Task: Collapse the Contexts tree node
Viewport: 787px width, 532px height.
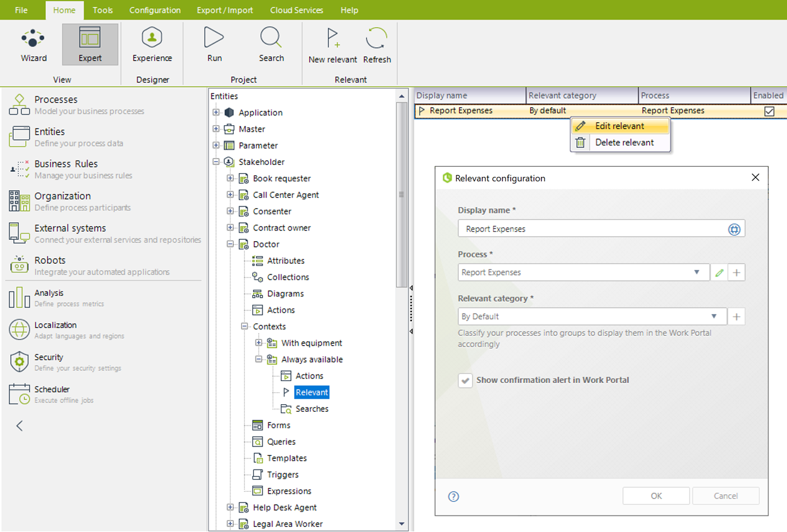Action: pyautogui.click(x=244, y=326)
